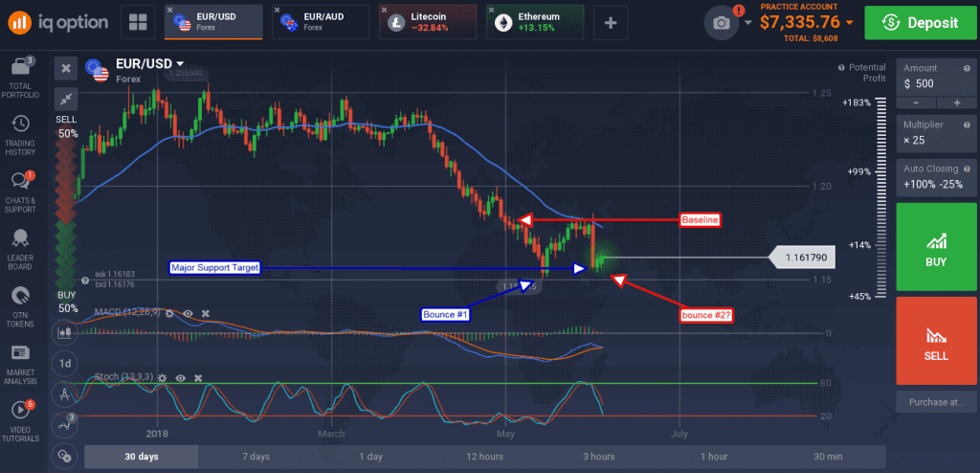980x473 pixels.
Task: Open the Leader Board sidebar item
Action: [x=21, y=249]
